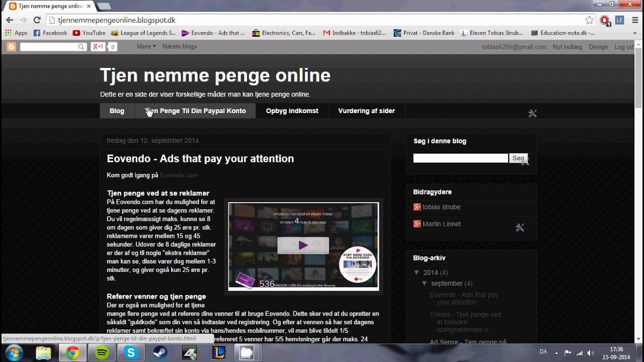Click the red adblock extension icon
Viewport: 644px width, 362px height.
[x=605, y=20]
